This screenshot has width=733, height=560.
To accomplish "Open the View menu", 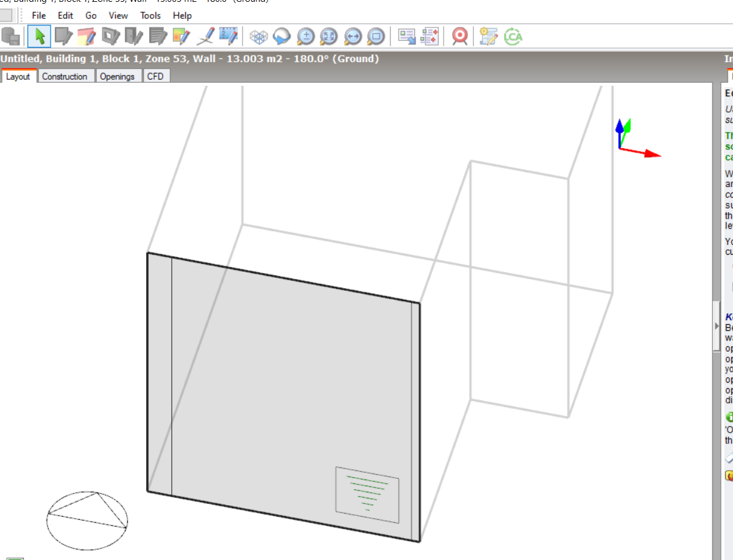I will [x=118, y=15].
